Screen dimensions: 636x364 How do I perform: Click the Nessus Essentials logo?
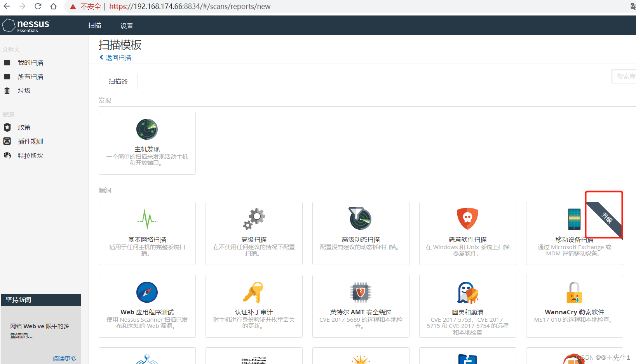[26, 26]
